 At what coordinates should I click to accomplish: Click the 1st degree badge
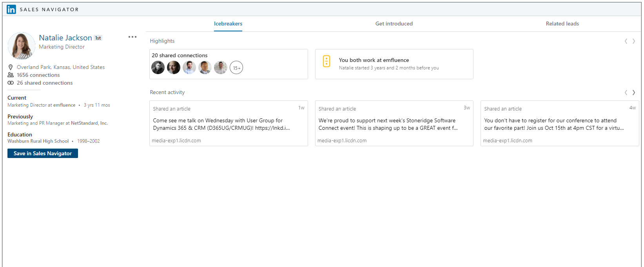[x=98, y=38]
